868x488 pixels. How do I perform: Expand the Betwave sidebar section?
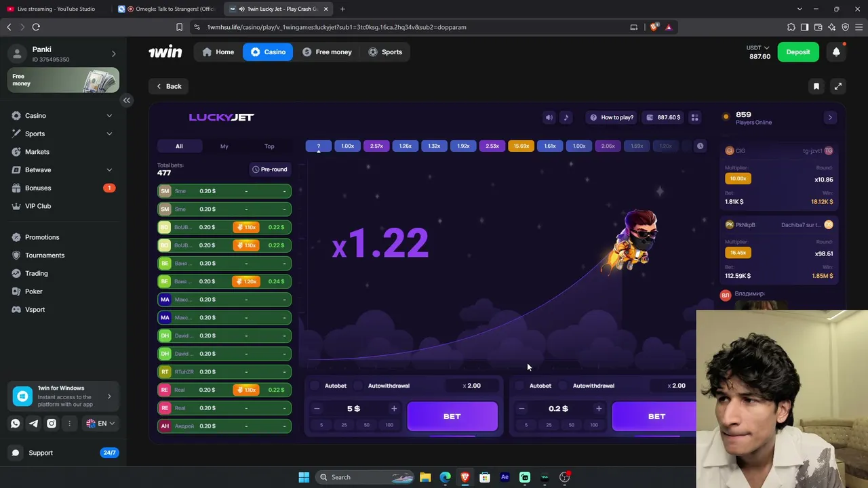[109, 170]
